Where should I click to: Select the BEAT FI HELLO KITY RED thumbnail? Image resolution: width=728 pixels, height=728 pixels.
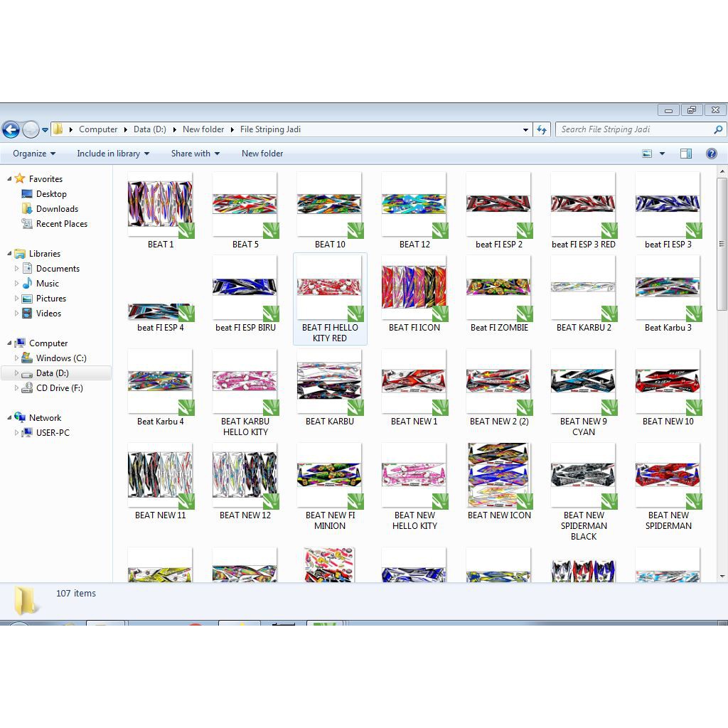329,287
